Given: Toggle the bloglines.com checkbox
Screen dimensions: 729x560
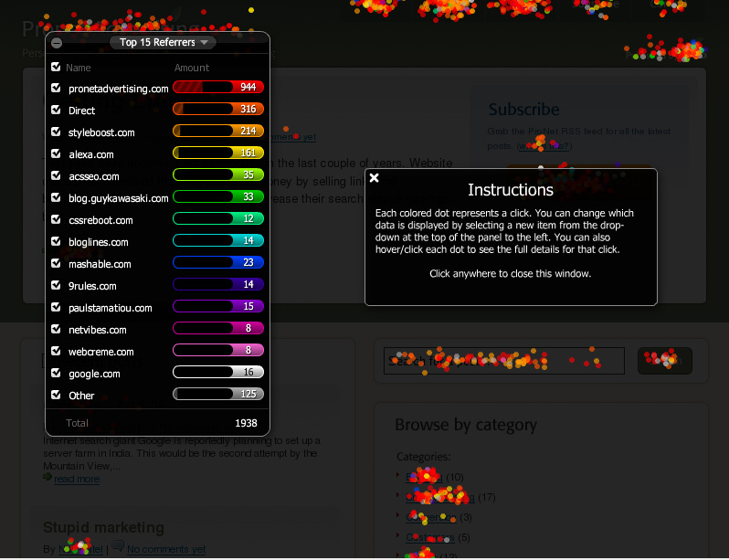Looking at the screenshot, I should click(x=56, y=241).
